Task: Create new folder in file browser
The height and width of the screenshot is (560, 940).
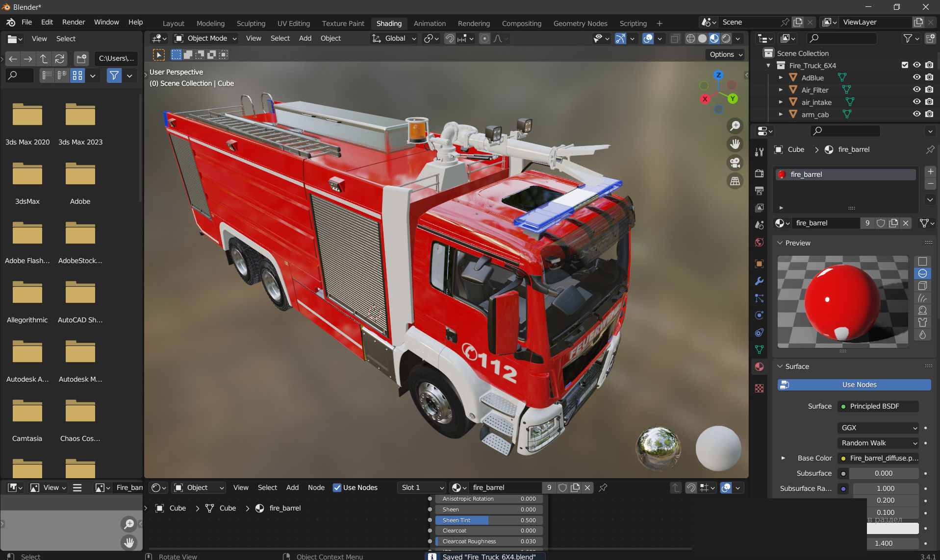Action: pyautogui.click(x=81, y=59)
